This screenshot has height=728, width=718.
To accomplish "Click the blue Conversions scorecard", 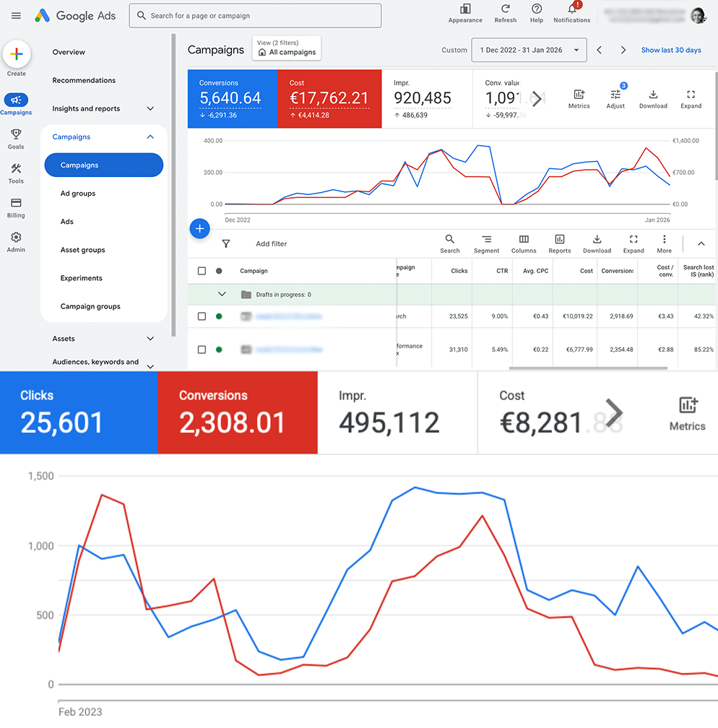I will 232,99.
